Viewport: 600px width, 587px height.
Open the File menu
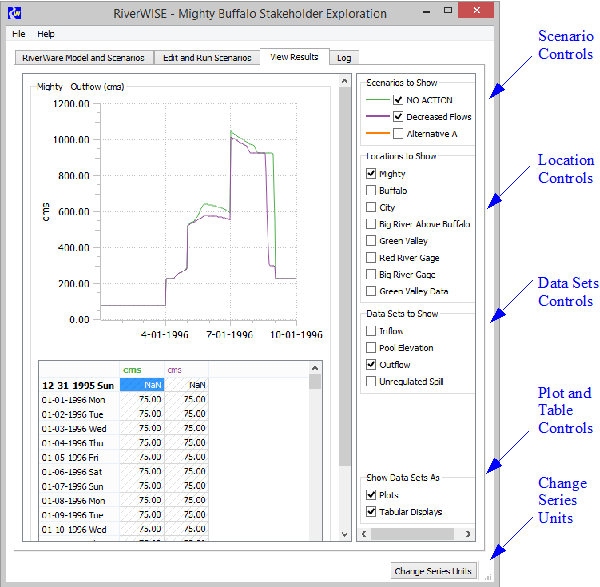click(19, 34)
